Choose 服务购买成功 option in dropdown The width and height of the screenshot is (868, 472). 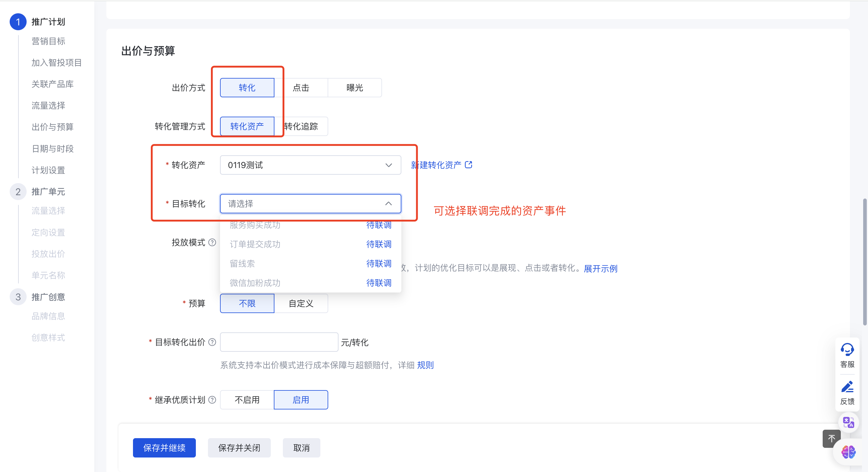[x=310, y=225]
